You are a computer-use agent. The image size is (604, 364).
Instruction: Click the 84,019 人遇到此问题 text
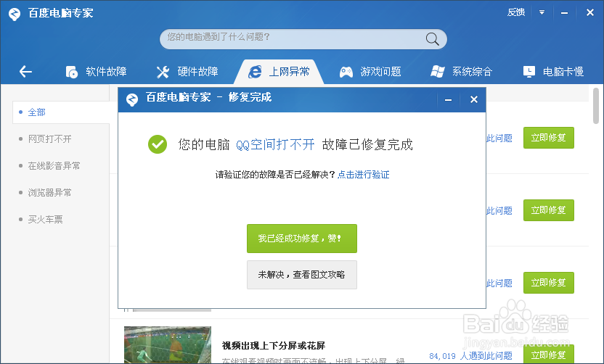click(x=470, y=356)
